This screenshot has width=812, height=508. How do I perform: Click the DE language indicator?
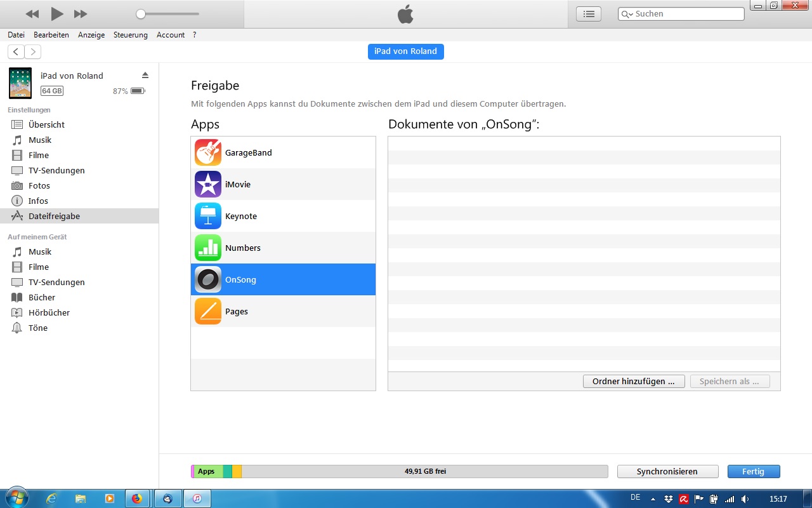pos(636,497)
